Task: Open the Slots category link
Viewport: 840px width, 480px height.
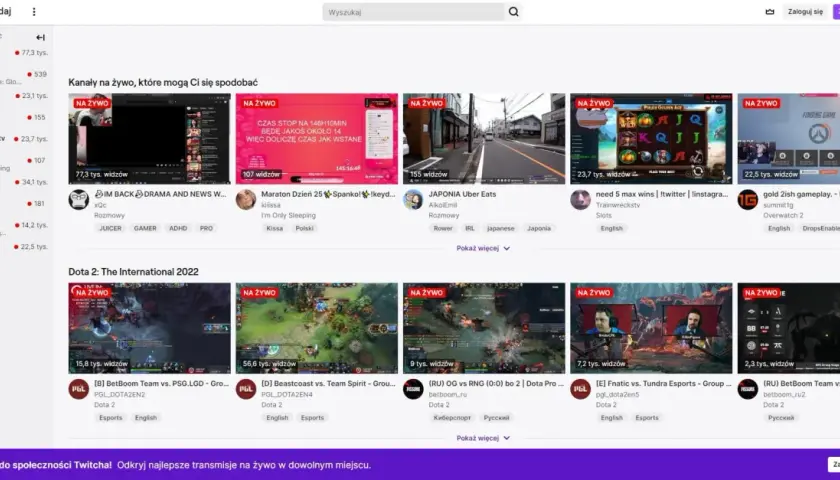Action: (x=603, y=215)
